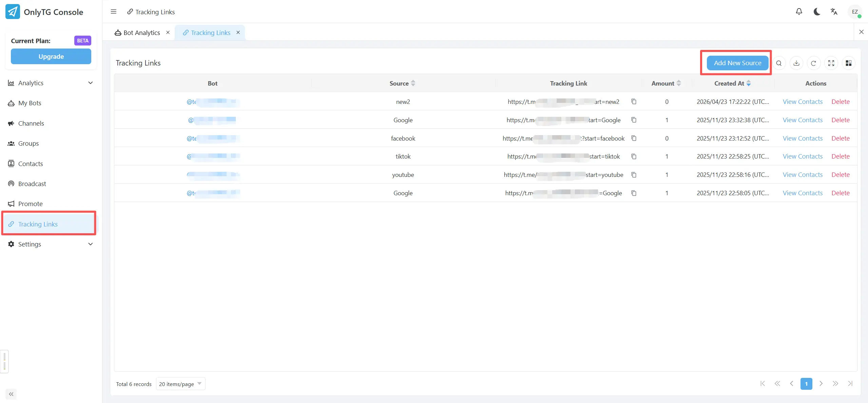Copy the new2 tracking link
The image size is (868, 403).
click(634, 102)
